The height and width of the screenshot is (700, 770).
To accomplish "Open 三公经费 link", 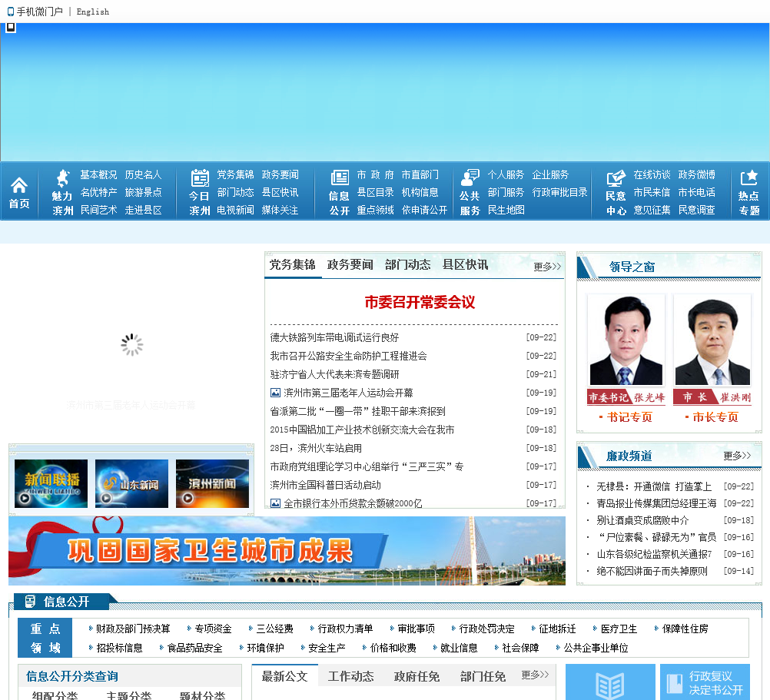I will pos(274,629).
